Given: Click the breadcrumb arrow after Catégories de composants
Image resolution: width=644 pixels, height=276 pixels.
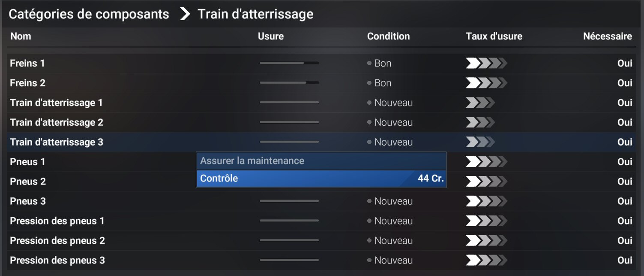Looking at the screenshot, I should 185,14.
